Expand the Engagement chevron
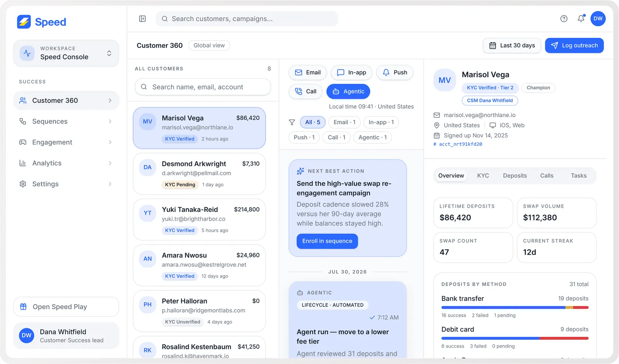This screenshot has width=619, height=364. coord(110,142)
